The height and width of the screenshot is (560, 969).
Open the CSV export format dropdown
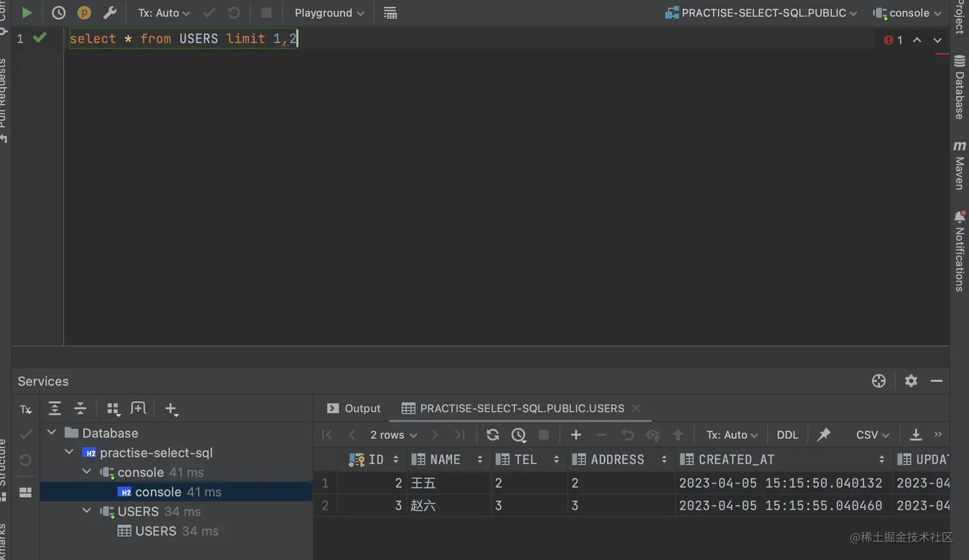pos(873,435)
